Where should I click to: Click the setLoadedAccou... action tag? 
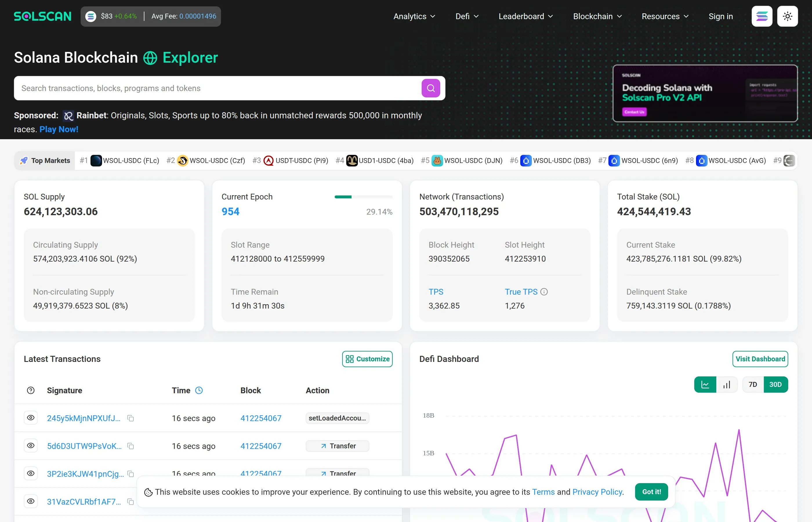[x=337, y=418]
